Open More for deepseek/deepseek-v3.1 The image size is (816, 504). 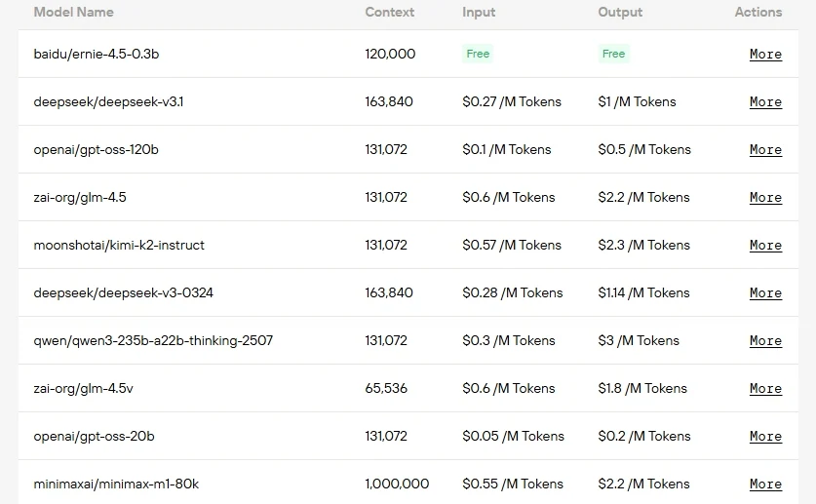[765, 102]
